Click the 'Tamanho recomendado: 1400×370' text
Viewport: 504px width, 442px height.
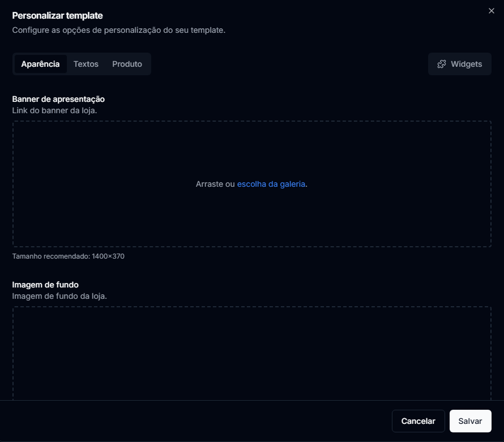[68, 256]
